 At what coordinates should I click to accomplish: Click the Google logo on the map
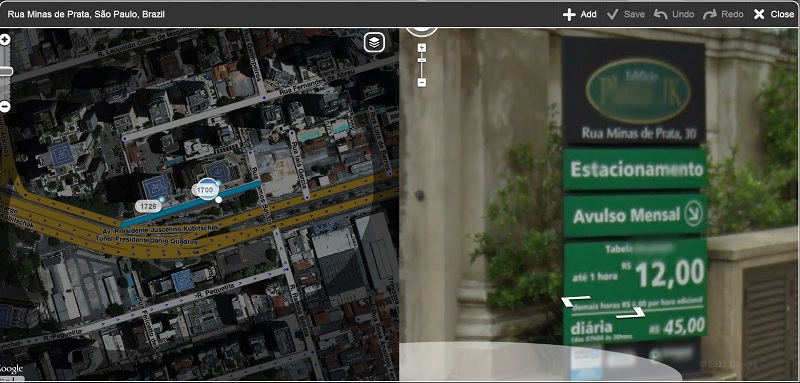pyautogui.click(x=11, y=369)
